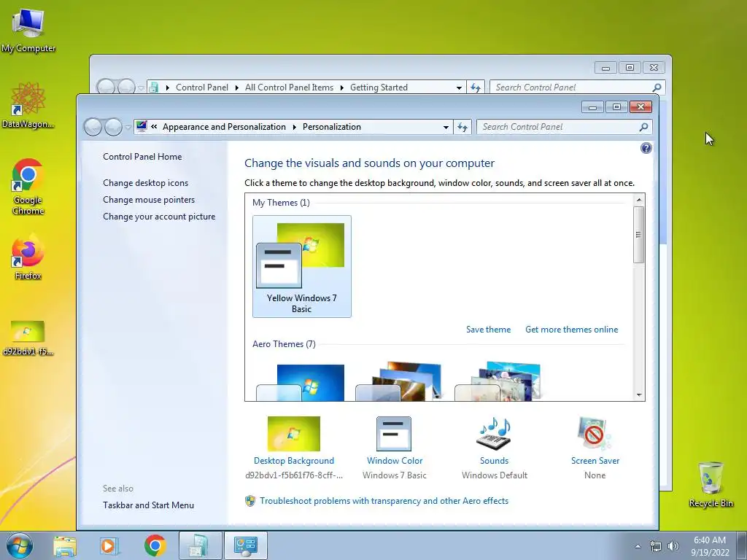Click the theme list scrollbar thumb
Screen dimensions: 747x560
(639, 234)
